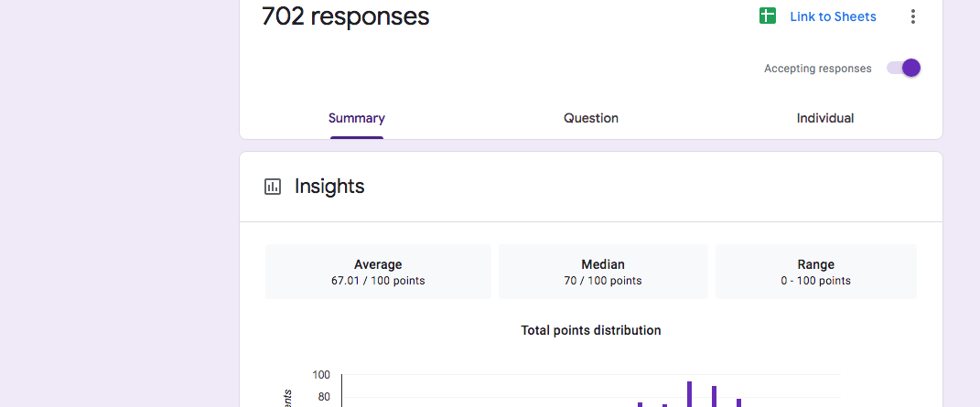980x407 pixels.
Task: Click the Insights bar chart icon
Action: click(273, 187)
